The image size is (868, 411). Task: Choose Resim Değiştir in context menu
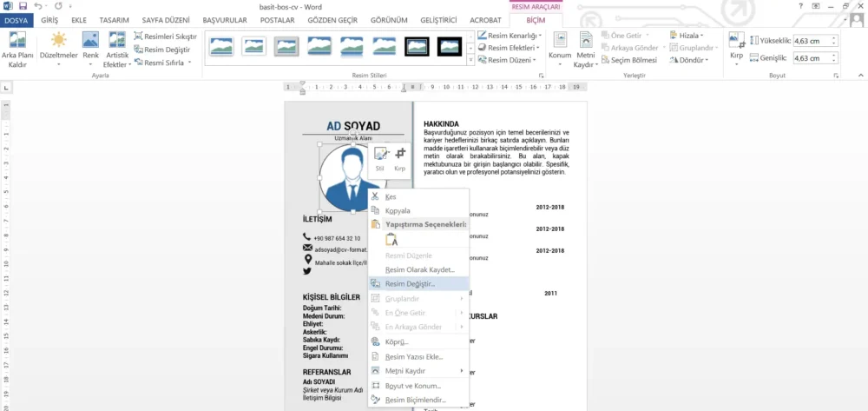(418, 283)
